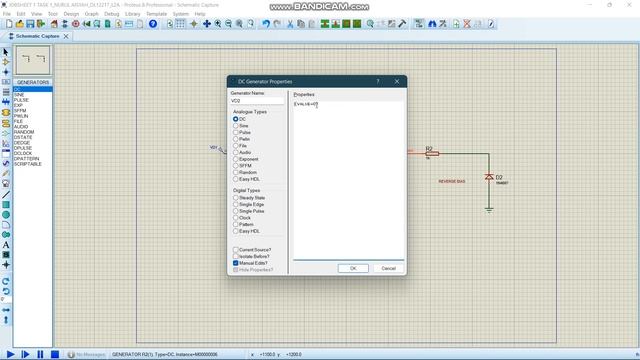Select the 2D Graphics Box tool
Screen dimensions: 640x360
pos(6,204)
